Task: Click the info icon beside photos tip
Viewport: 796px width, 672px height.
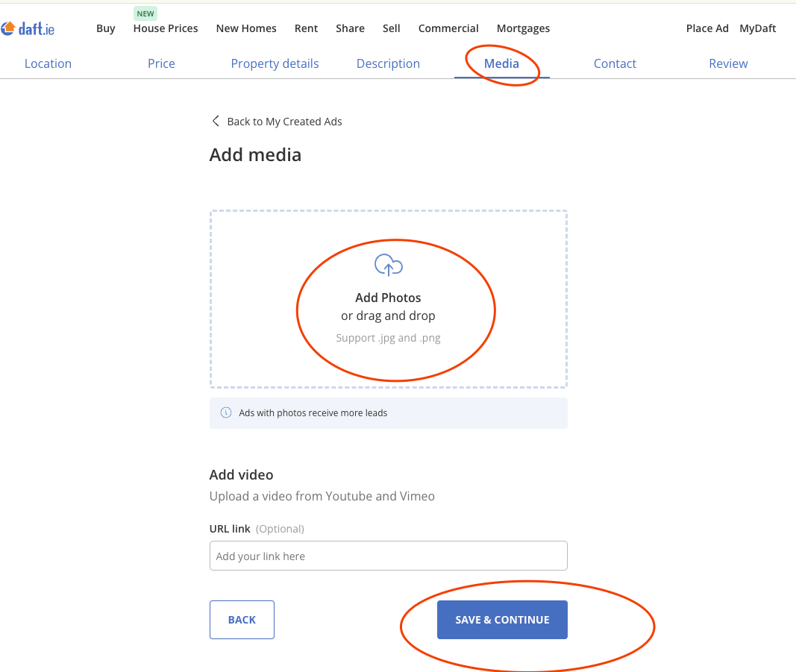Action: pos(225,412)
